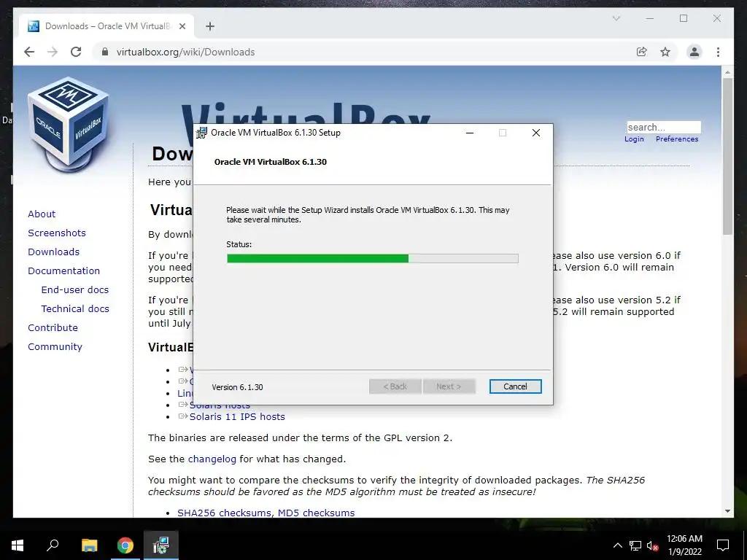The width and height of the screenshot is (747, 560).
Task: Go back in Chrome browser
Action: click(x=29, y=52)
